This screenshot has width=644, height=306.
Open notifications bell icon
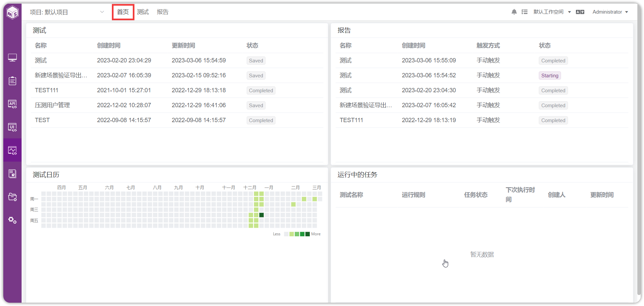[514, 12]
